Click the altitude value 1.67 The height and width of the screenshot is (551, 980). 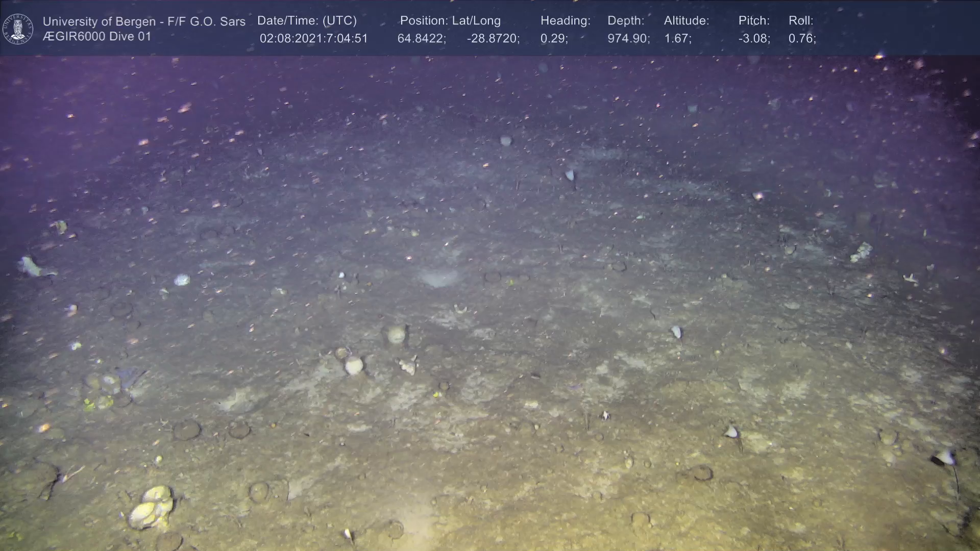pyautogui.click(x=677, y=39)
